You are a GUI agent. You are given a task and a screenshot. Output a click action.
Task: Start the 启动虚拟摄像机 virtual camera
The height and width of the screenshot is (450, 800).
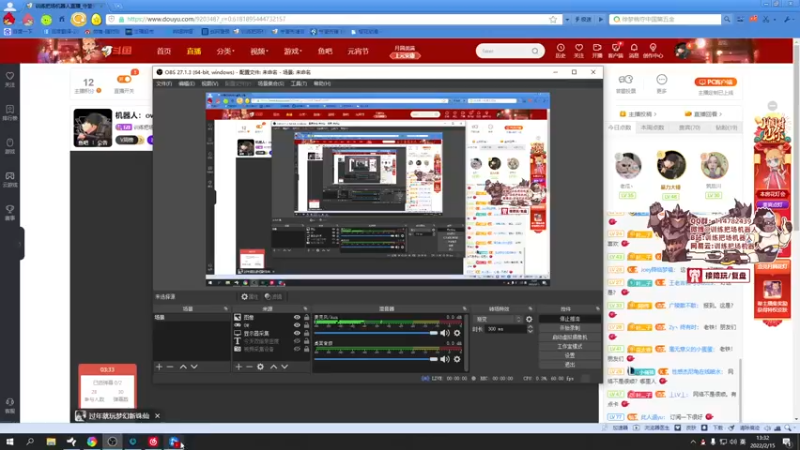[570, 337]
